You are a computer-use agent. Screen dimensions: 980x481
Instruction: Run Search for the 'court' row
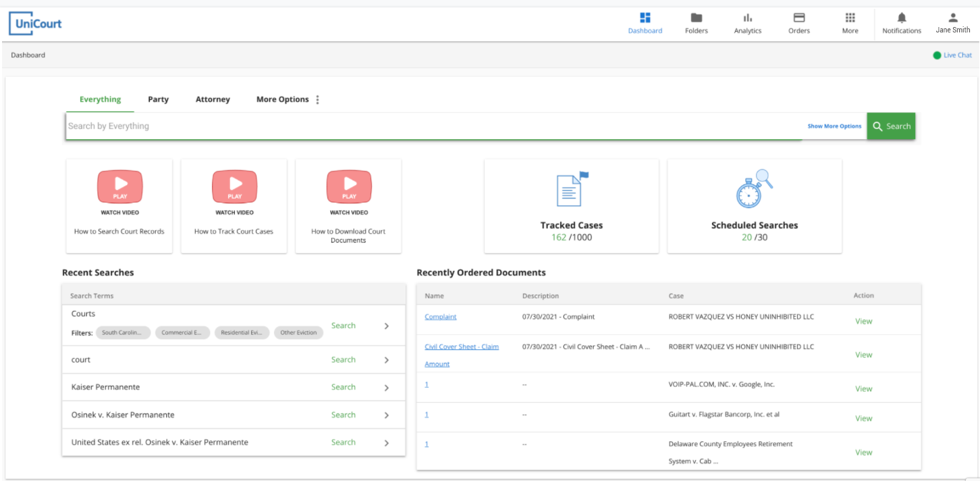click(344, 360)
